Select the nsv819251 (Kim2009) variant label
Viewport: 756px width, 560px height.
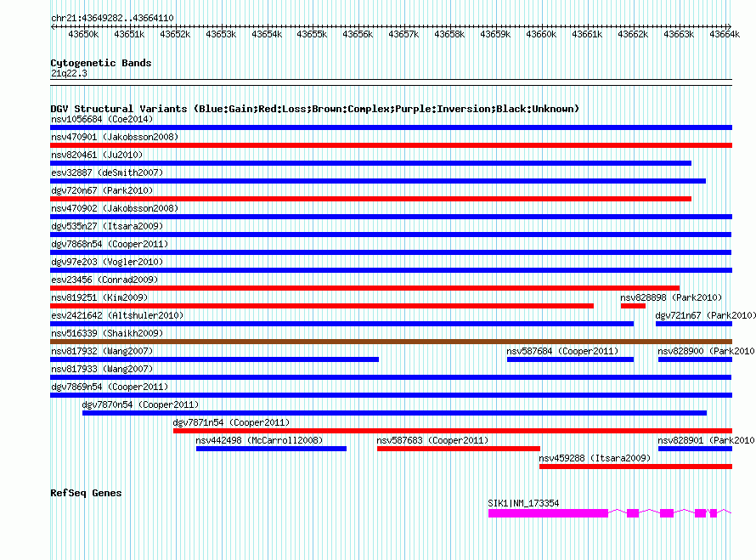(x=99, y=297)
